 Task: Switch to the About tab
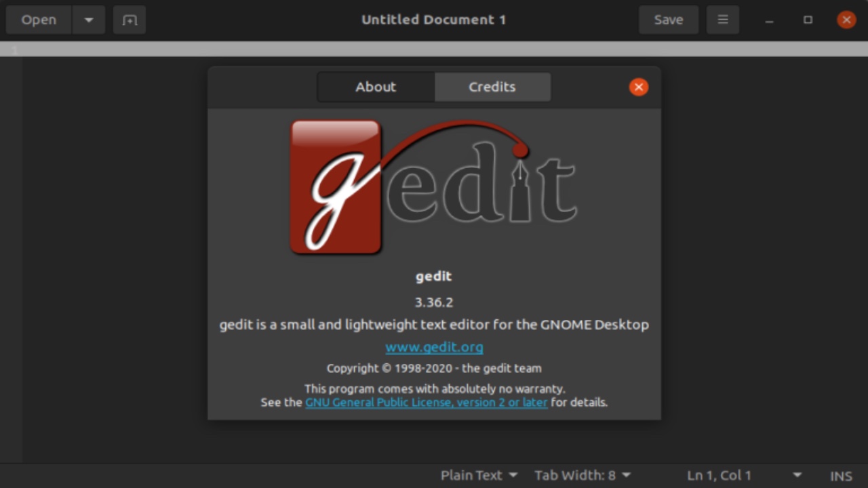[376, 87]
